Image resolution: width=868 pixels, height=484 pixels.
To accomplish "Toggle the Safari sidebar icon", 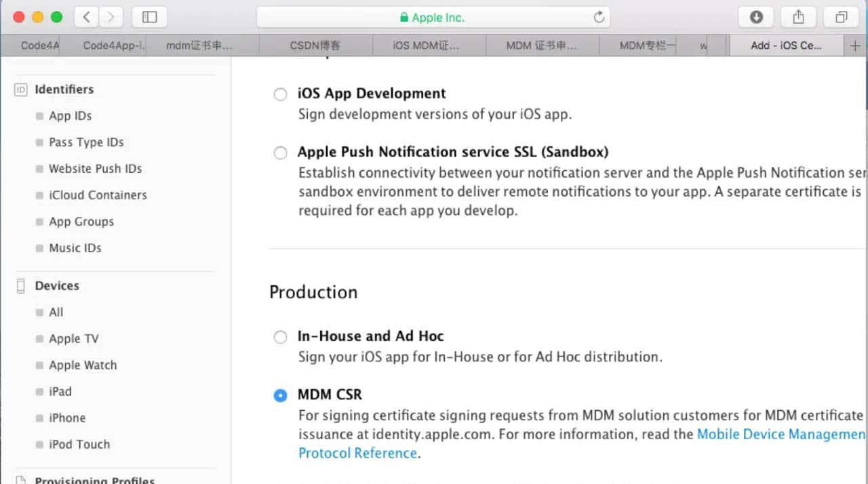I will 149,17.
